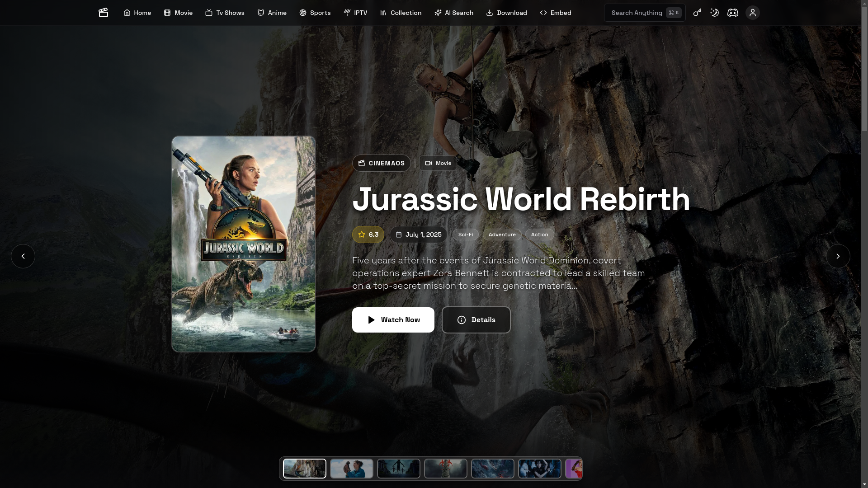The image size is (868, 488).
Task: Click the page vertical scrollbar
Action: tap(864, 69)
